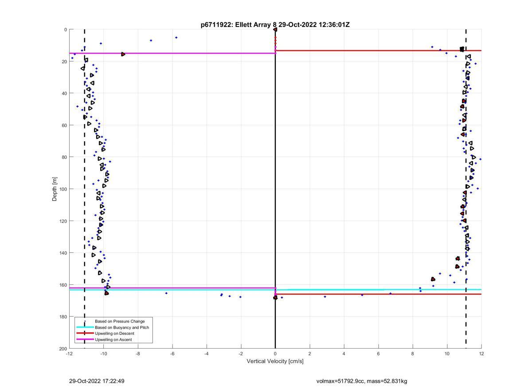
Task: Click y-axis tick label '140'
Action: click(63, 253)
